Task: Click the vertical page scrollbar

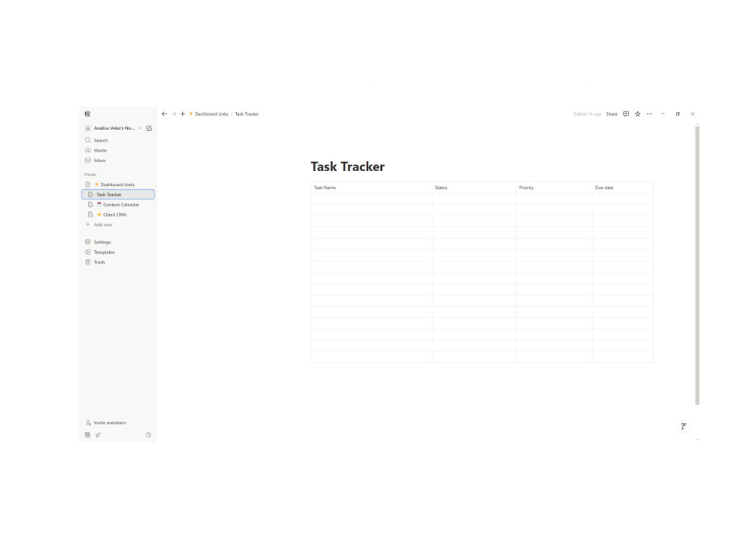Action: click(x=698, y=265)
